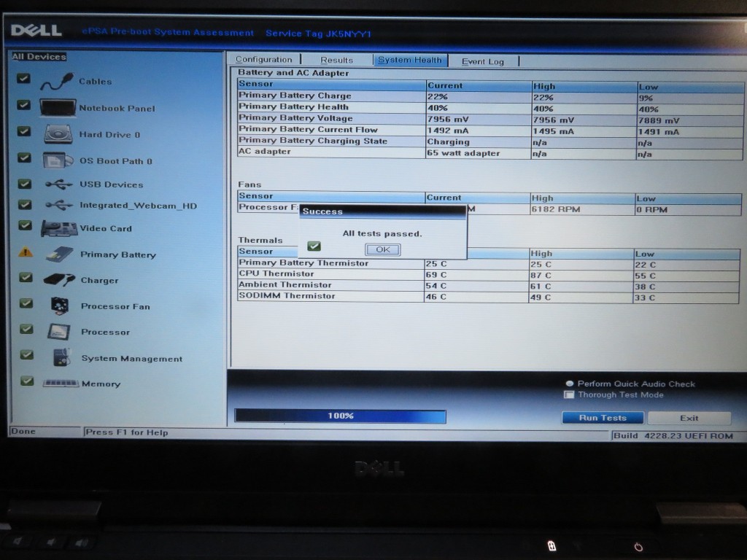747x560 pixels.
Task: Select the Ambient Thermistor row label
Action: pos(285,284)
